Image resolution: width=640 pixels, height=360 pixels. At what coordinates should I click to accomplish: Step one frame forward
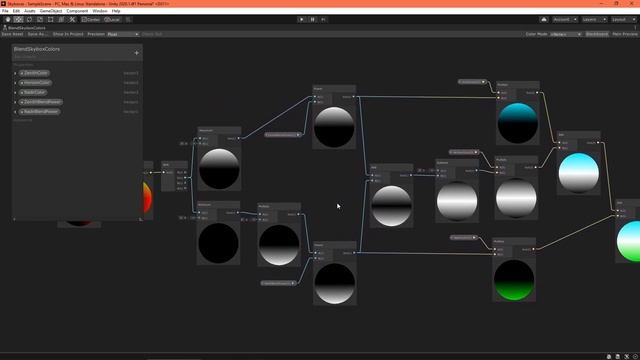point(323,20)
